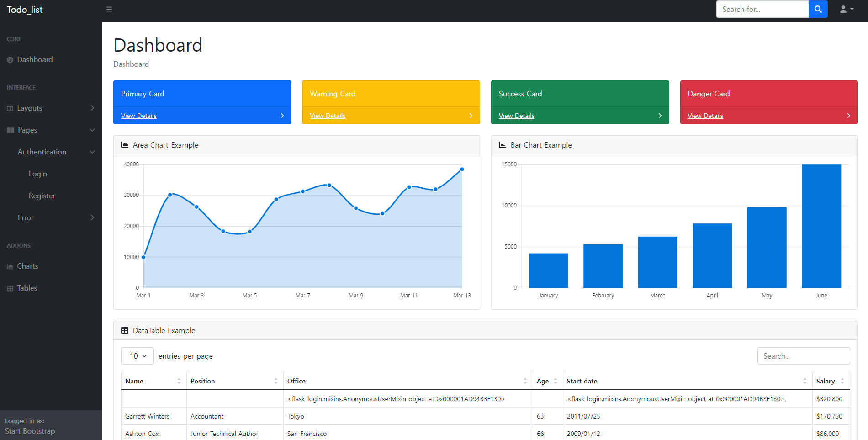Click the 2011/07/25 start date cell
Image resolution: width=868 pixels, height=440 pixels.
[688, 416]
